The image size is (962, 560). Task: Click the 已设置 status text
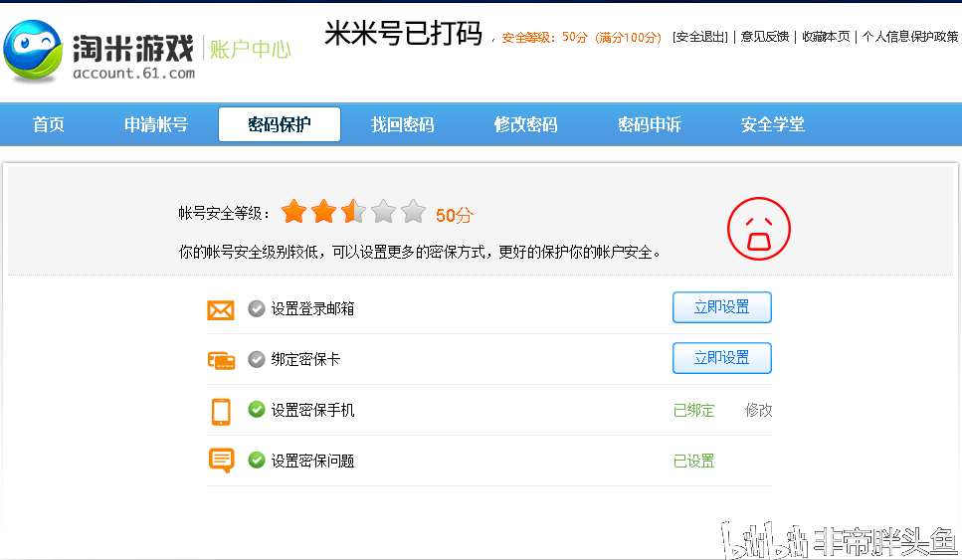[x=693, y=462]
